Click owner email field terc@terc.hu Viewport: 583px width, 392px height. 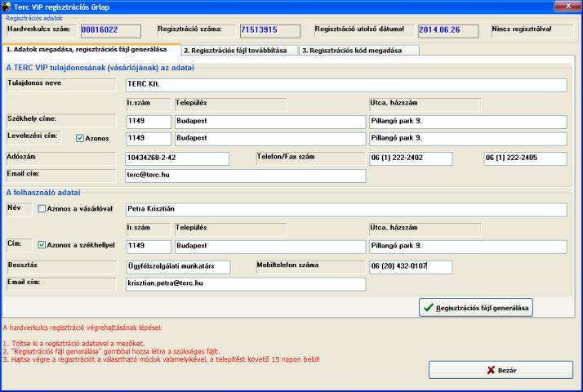pyautogui.click(x=246, y=176)
